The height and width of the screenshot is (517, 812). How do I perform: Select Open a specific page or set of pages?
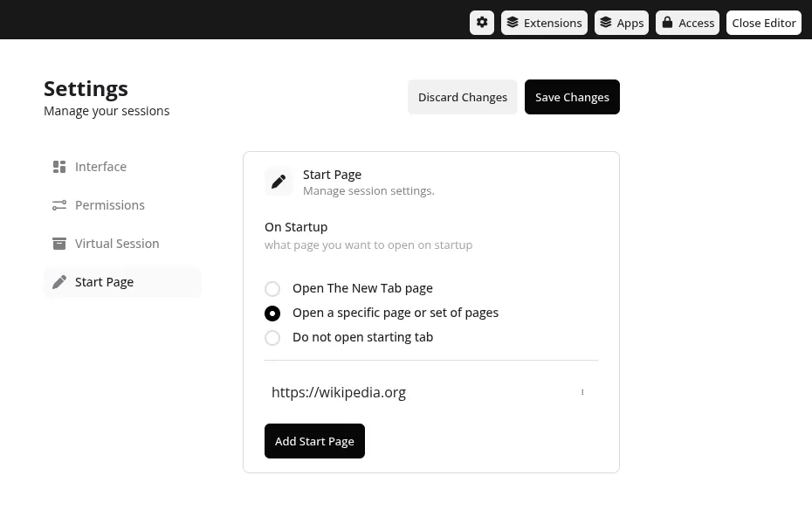click(272, 313)
